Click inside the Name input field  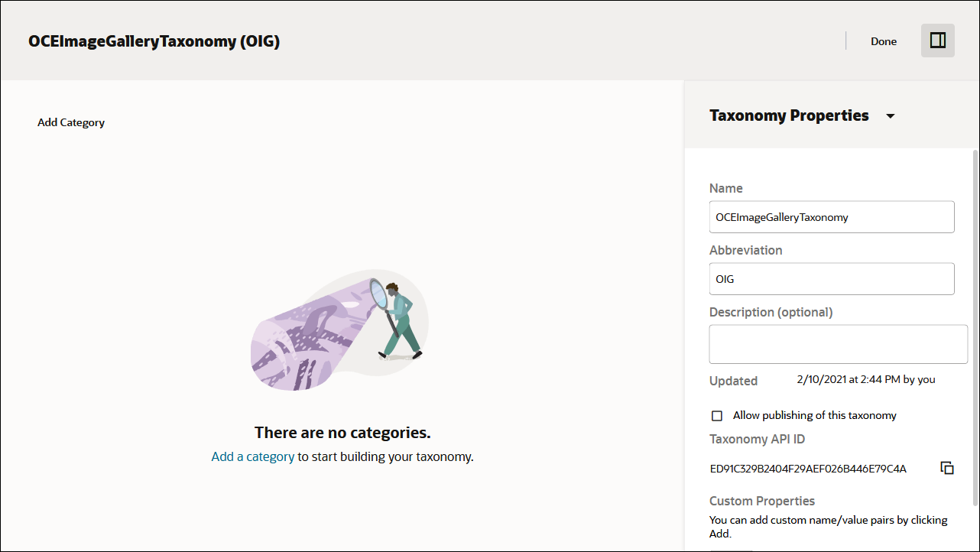coord(831,216)
